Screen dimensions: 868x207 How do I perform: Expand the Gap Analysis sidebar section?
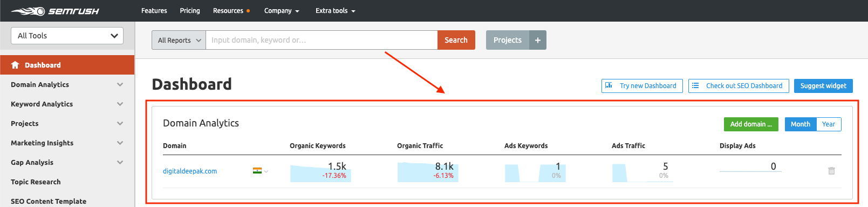pos(120,162)
